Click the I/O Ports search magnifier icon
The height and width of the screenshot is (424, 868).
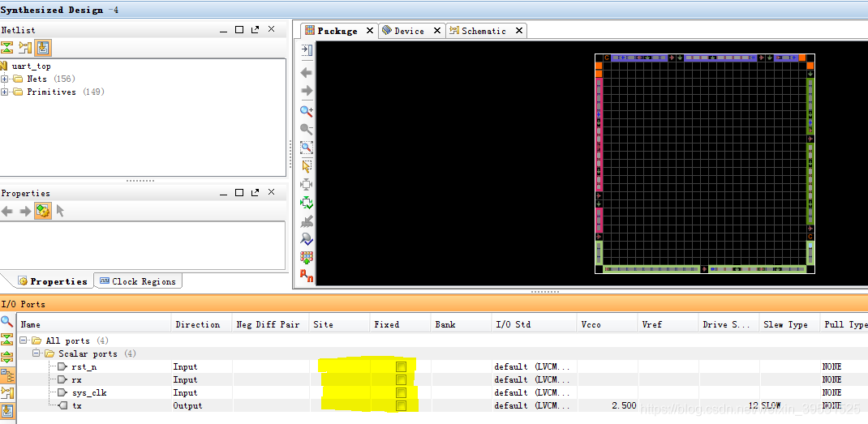6,322
